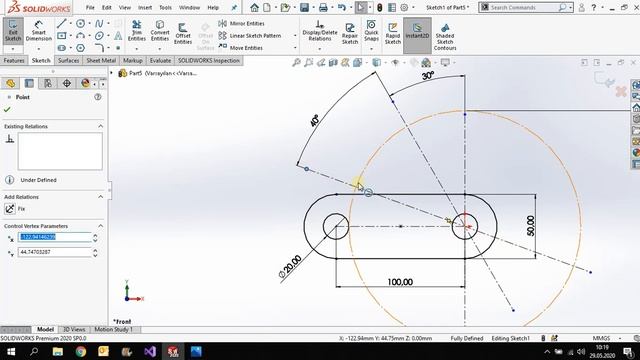Select the Sketch Fillet tool
The height and width of the screenshot is (360, 640).
[x=100, y=48]
